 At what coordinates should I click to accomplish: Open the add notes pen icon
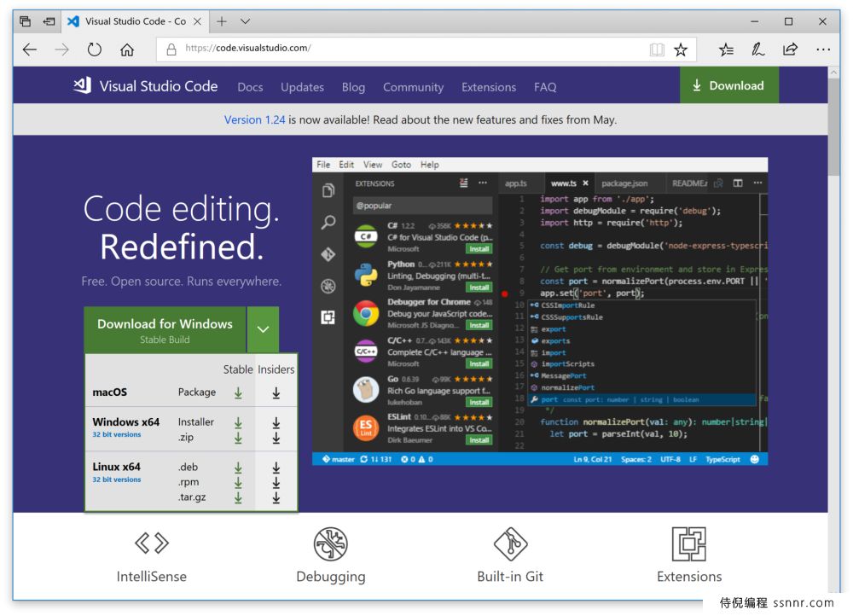tap(757, 49)
